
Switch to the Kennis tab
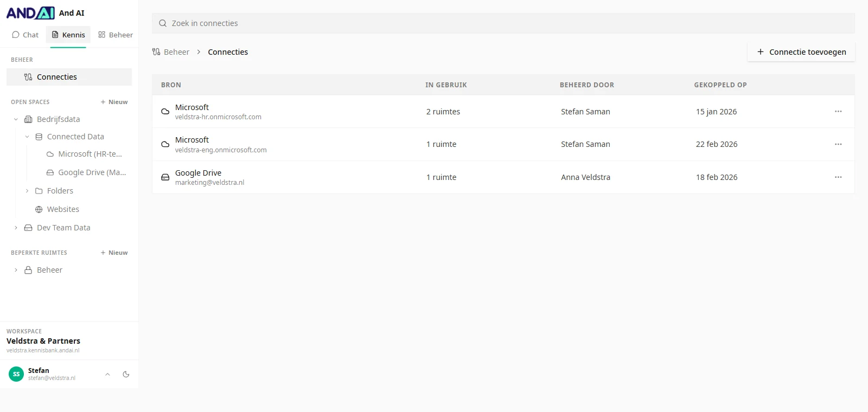tap(68, 35)
